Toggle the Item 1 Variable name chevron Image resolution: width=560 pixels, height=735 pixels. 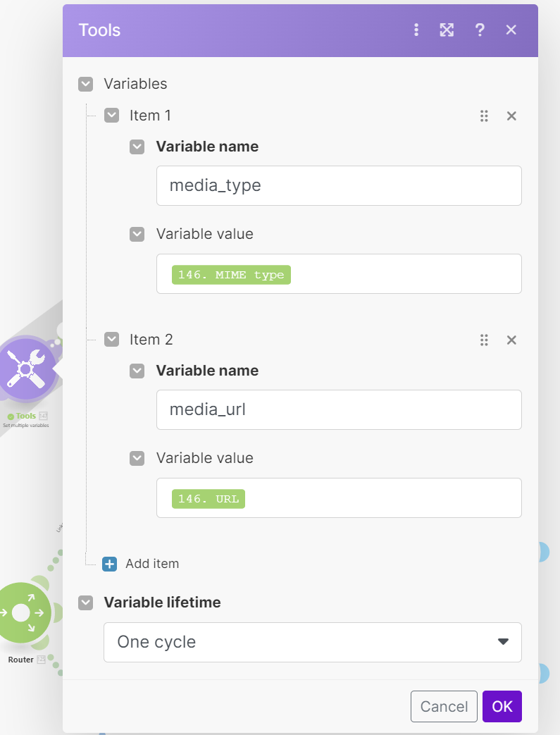click(x=137, y=147)
